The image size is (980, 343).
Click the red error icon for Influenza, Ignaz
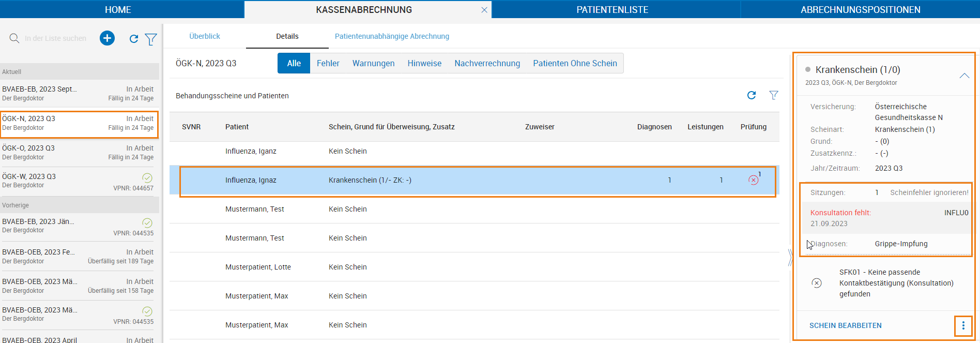[754, 180]
